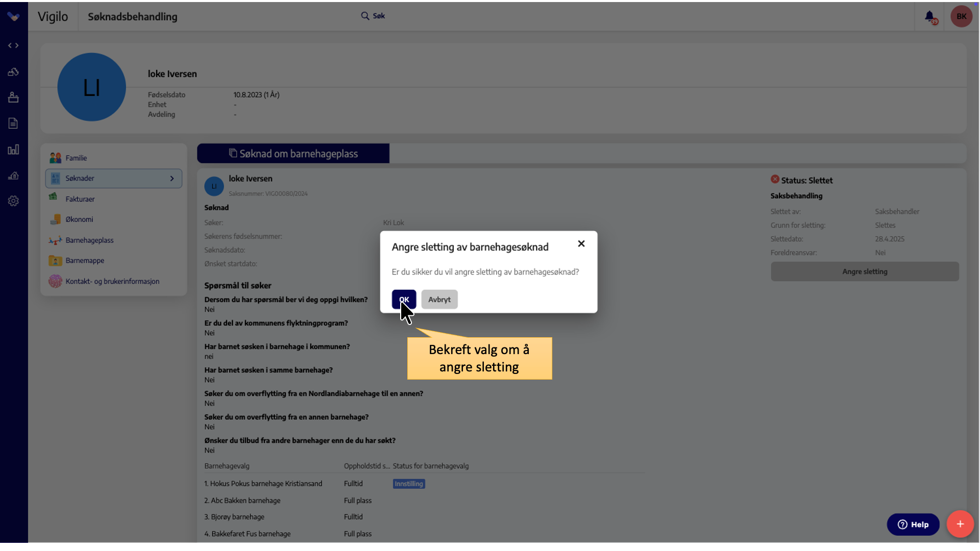Click the large LI profile avatar

click(92, 87)
